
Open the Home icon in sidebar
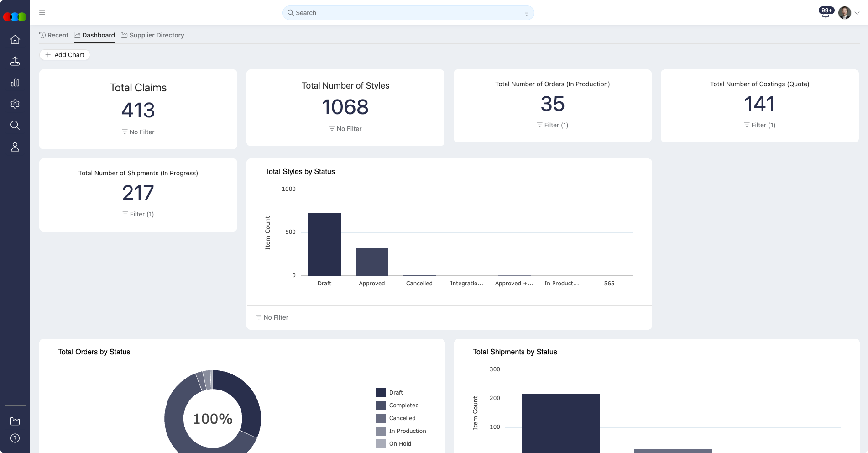[15, 40]
